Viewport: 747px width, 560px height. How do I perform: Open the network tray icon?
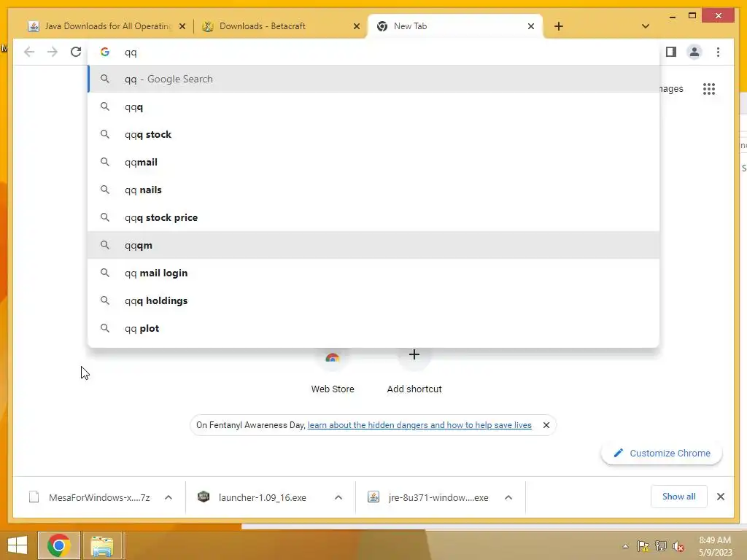click(661, 546)
